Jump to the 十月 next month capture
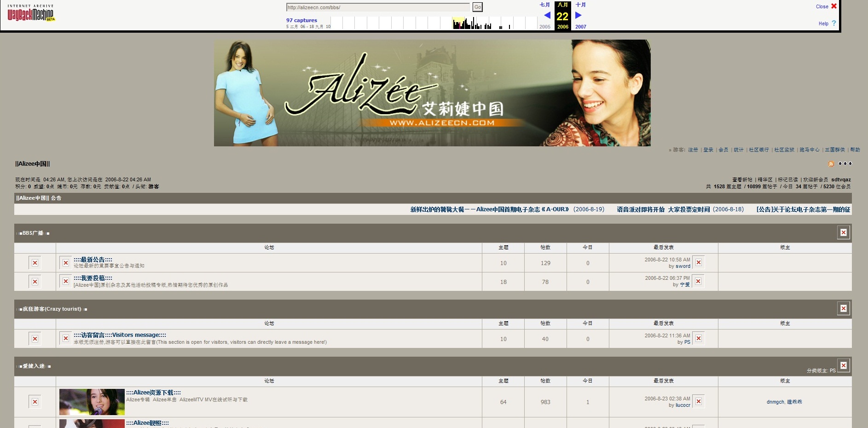 point(581,5)
